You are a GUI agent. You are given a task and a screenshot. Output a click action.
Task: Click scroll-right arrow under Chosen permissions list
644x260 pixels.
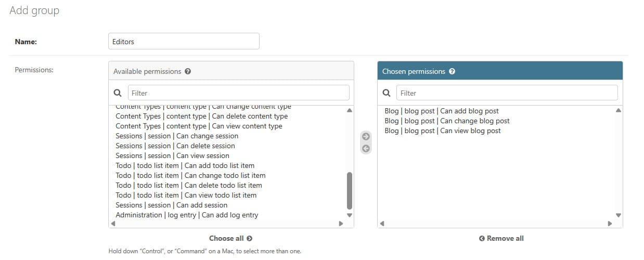[610, 224]
